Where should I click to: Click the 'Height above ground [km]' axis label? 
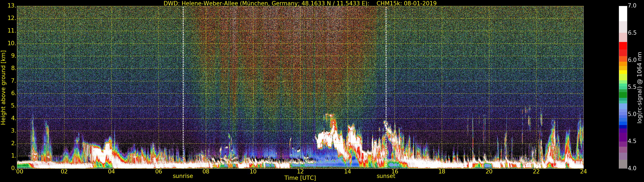click(3, 88)
